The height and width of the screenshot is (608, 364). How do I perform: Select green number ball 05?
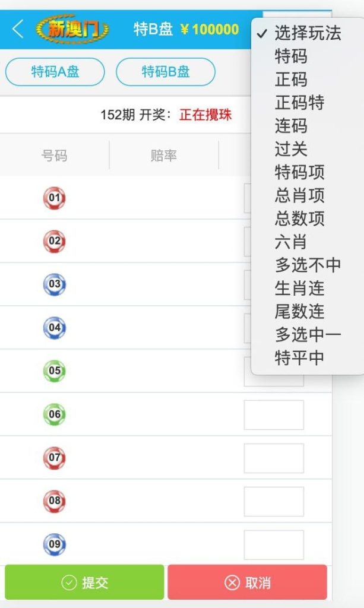pos(55,371)
